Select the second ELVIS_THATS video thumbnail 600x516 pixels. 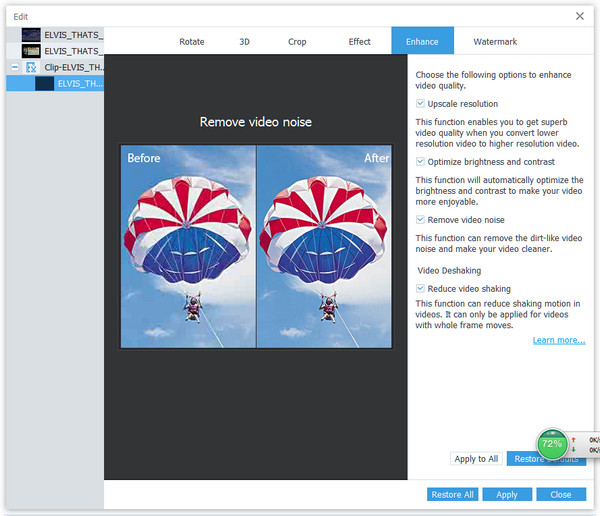[30, 50]
